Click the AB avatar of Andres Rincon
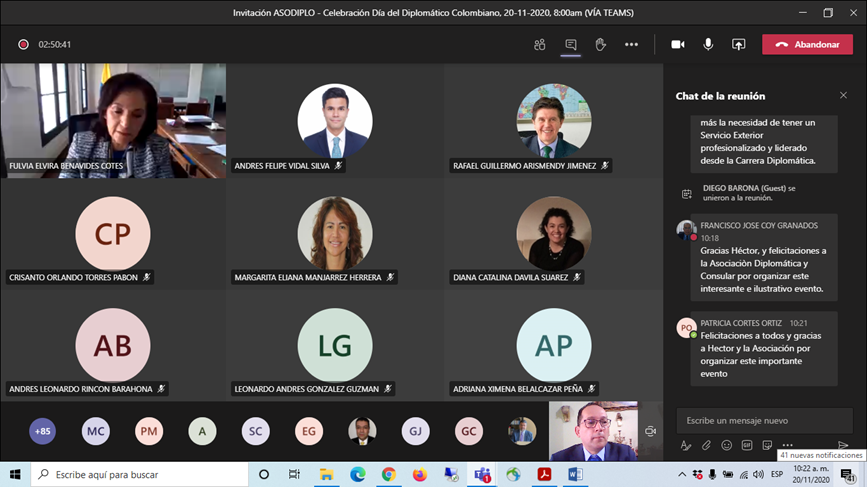The width and height of the screenshot is (867, 487). [113, 345]
